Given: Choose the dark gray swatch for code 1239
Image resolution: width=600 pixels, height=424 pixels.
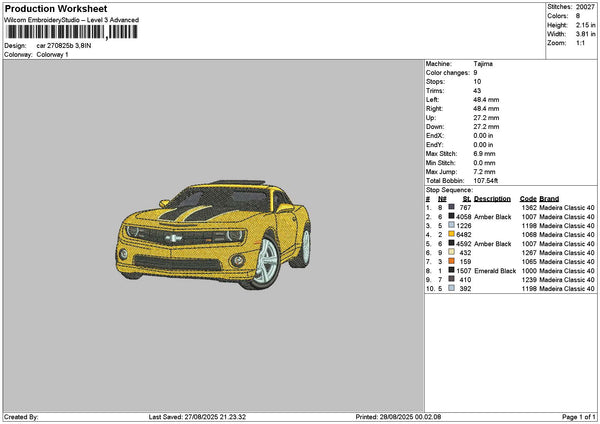Looking at the screenshot, I should (x=452, y=279).
